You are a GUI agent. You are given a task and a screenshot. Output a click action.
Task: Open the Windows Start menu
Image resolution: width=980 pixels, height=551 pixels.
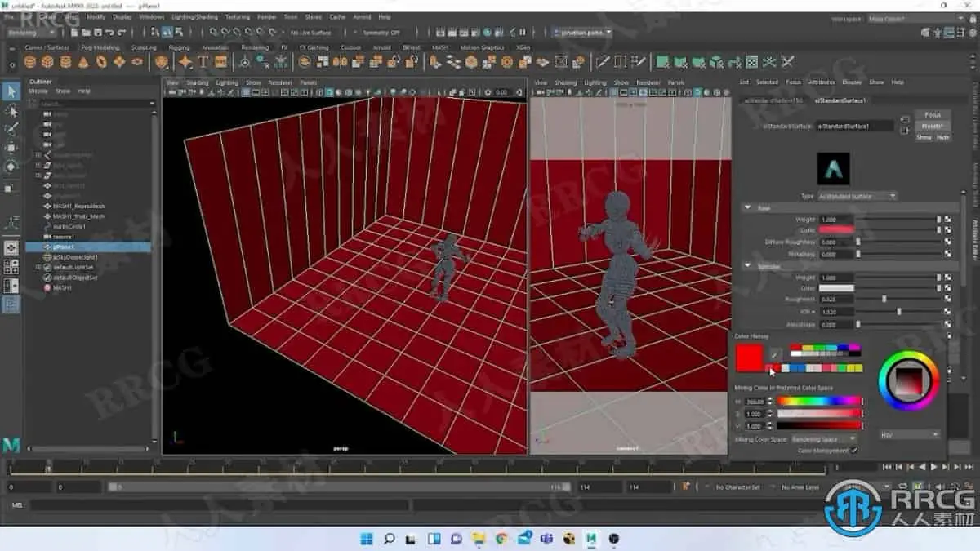click(367, 539)
